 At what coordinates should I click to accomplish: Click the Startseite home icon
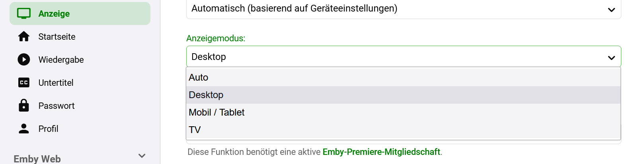click(24, 37)
